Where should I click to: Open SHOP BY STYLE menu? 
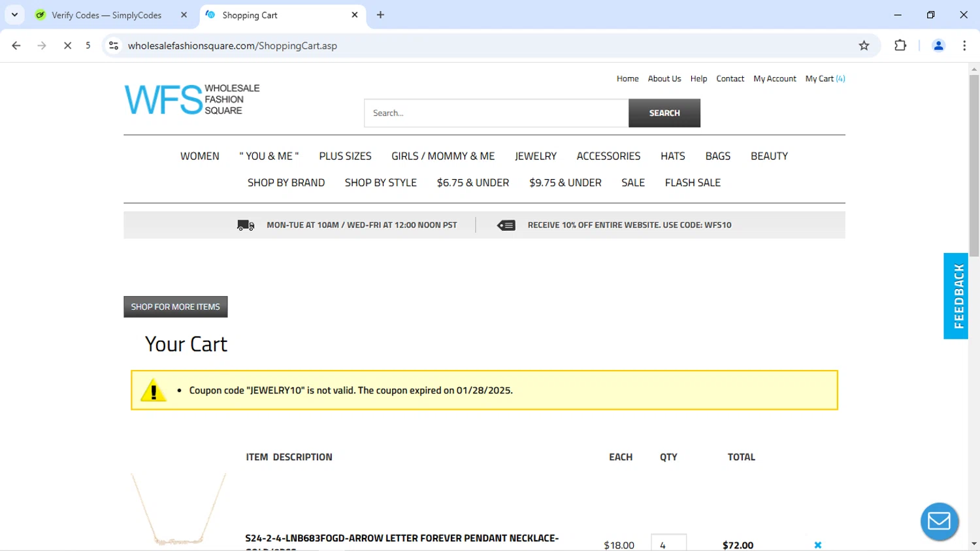point(381,183)
